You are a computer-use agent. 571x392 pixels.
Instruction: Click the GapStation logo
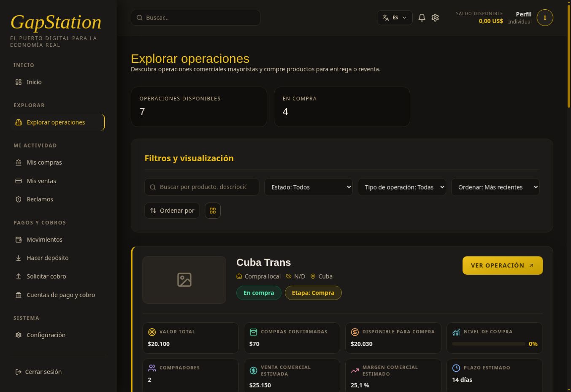coord(56,22)
